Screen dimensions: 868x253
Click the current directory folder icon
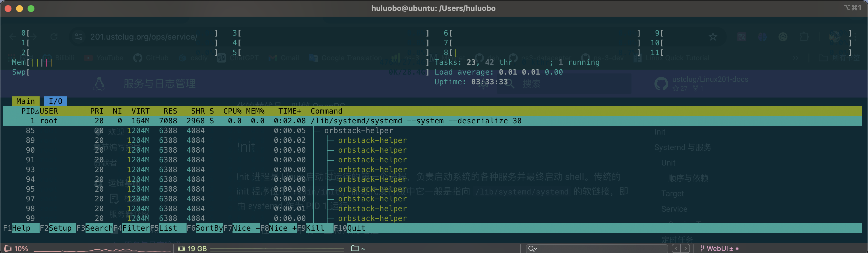tap(355, 248)
